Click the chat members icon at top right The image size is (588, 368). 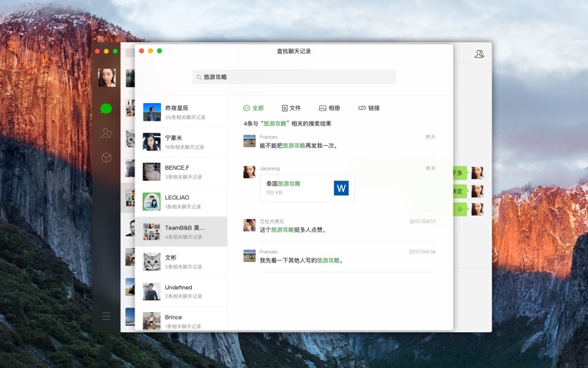[479, 54]
